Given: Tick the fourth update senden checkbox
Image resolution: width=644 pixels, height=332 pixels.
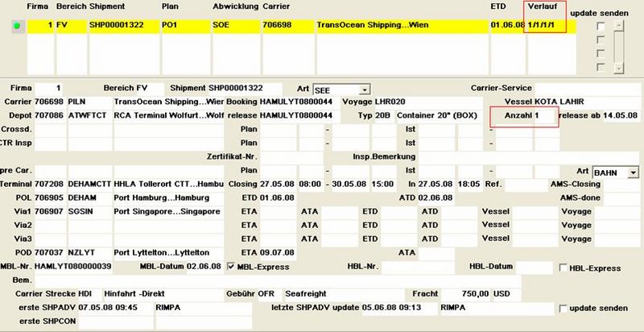Looking at the screenshot, I should [601, 67].
